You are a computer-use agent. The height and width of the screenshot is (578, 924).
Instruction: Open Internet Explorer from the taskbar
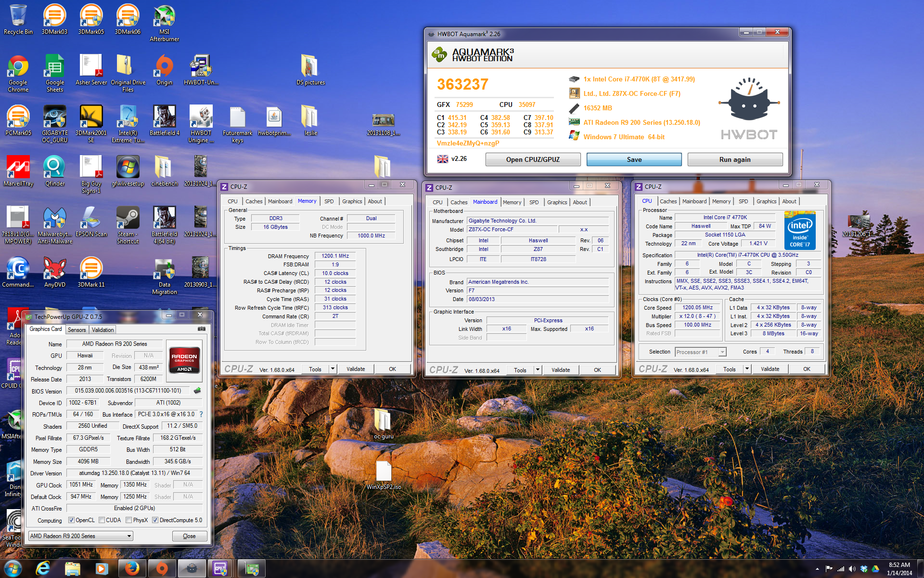[43, 568]
